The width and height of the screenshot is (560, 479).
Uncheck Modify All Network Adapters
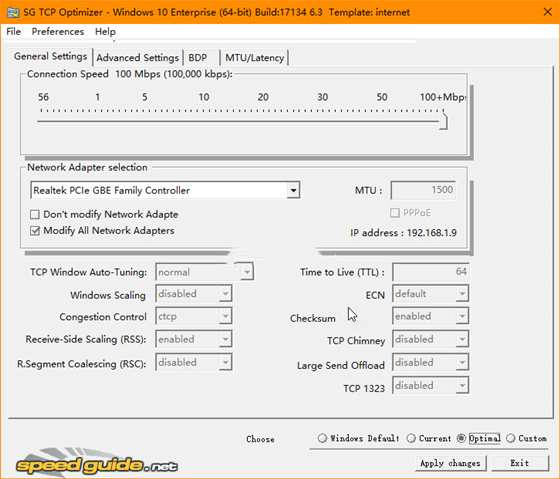click(35, 231)
